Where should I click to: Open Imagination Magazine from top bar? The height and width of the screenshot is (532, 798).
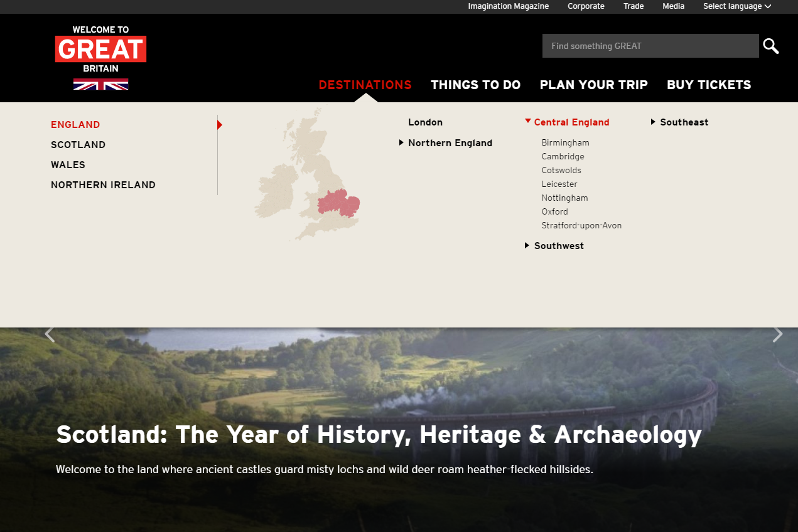click(508, 6)
